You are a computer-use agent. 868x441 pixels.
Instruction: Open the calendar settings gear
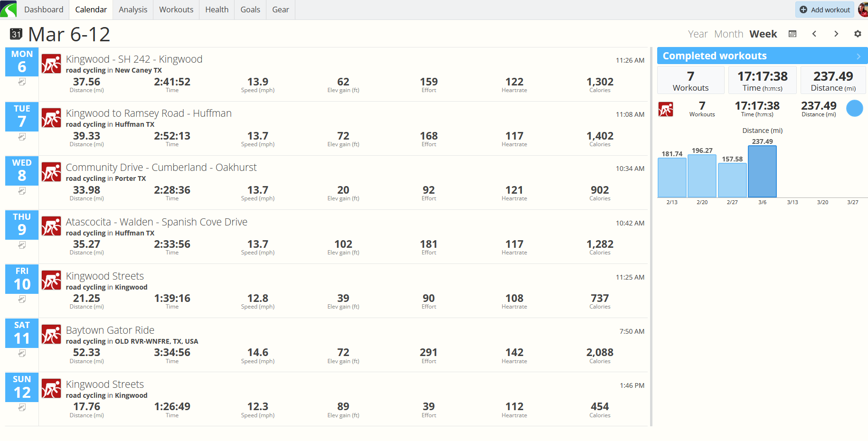coord(858,34)
